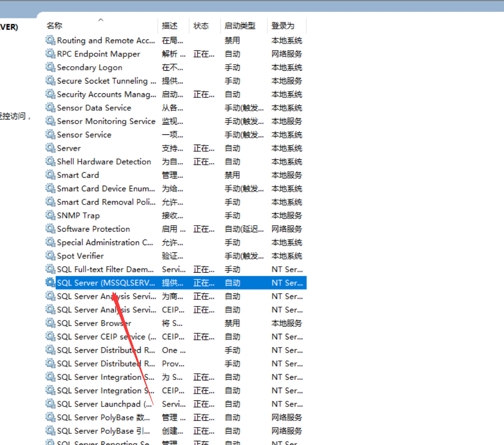Sort by the 登录为 column header

click(283, 26)
